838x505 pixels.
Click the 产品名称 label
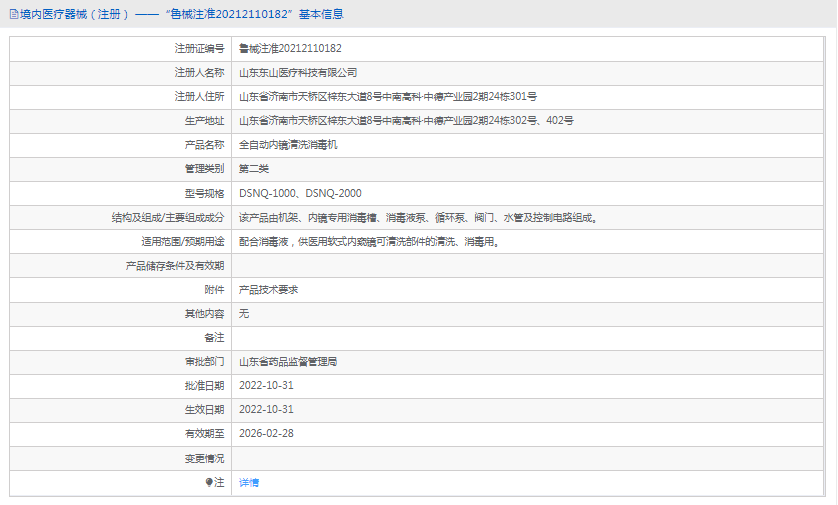(205, 145)
